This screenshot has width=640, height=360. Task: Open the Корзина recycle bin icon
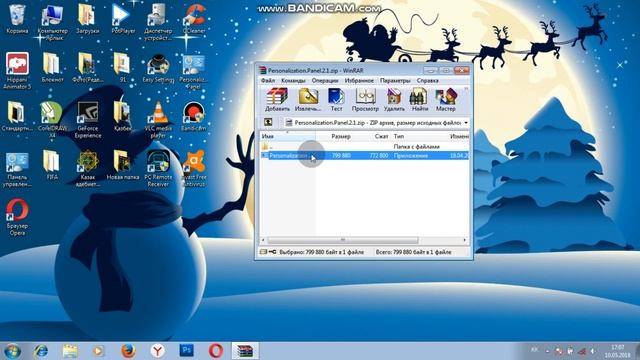coord(17,19)
